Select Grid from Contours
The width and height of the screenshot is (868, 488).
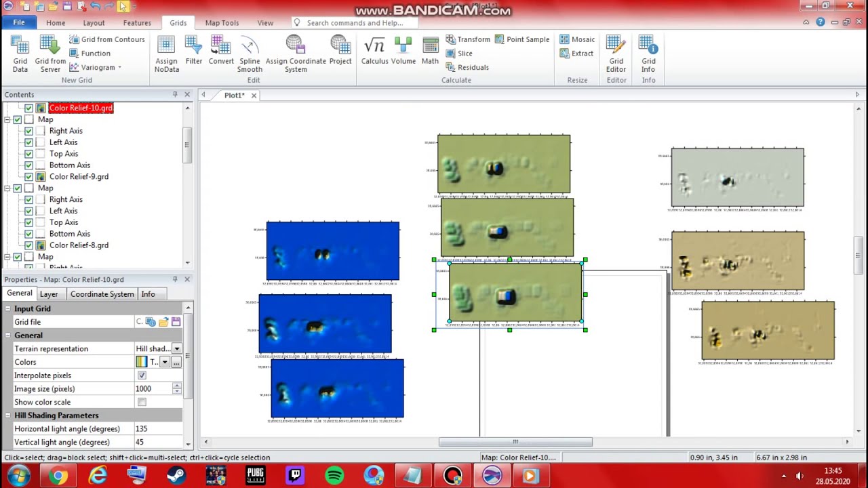point(107,39)
